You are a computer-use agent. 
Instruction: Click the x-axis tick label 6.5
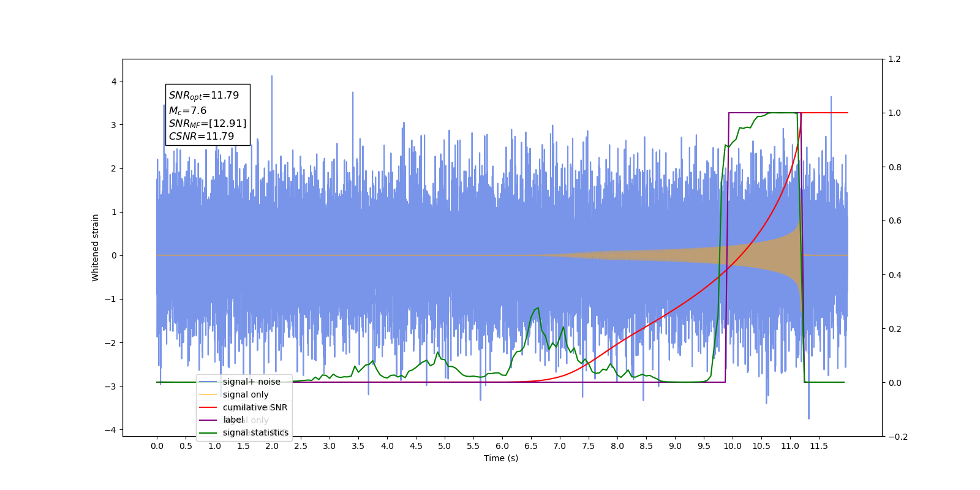click(x=531, y=446)
